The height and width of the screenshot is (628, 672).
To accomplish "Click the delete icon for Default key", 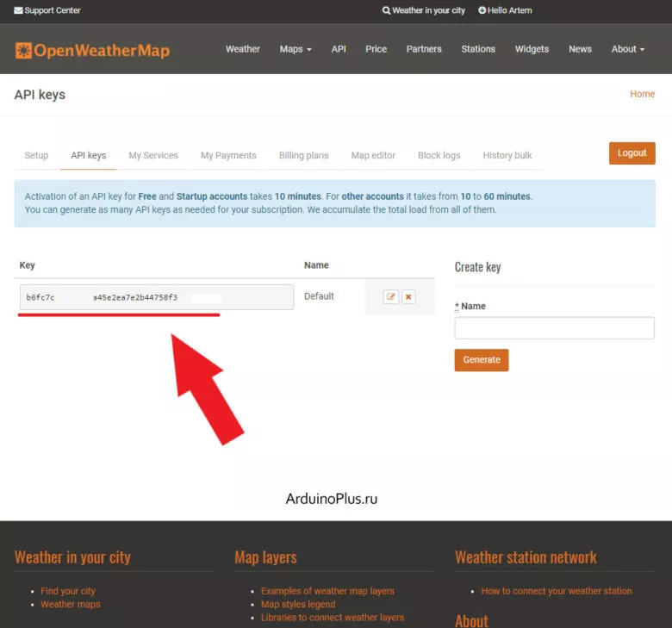I will coord(408,296).
